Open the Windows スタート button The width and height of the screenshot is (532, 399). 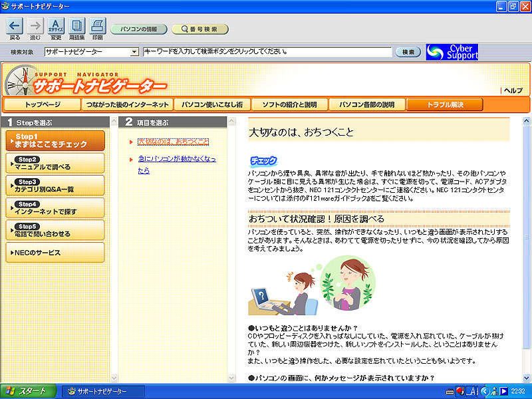pyautogui.click(x=25, y=391)
